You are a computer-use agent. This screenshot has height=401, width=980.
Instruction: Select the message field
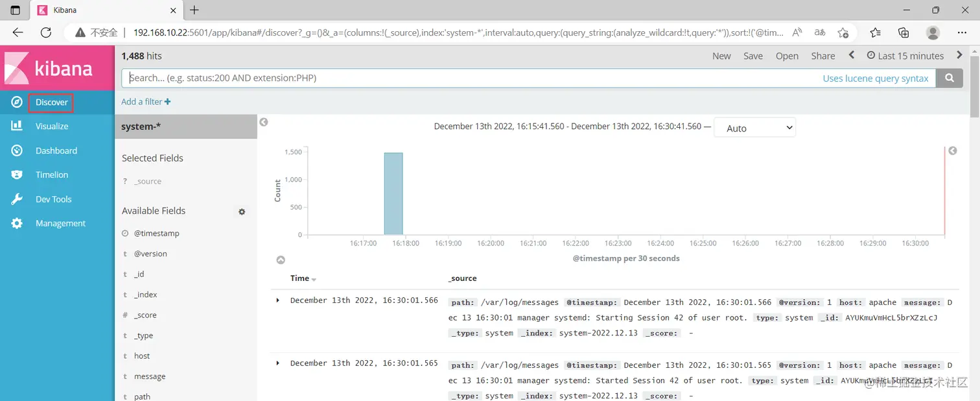pos(150,376)
